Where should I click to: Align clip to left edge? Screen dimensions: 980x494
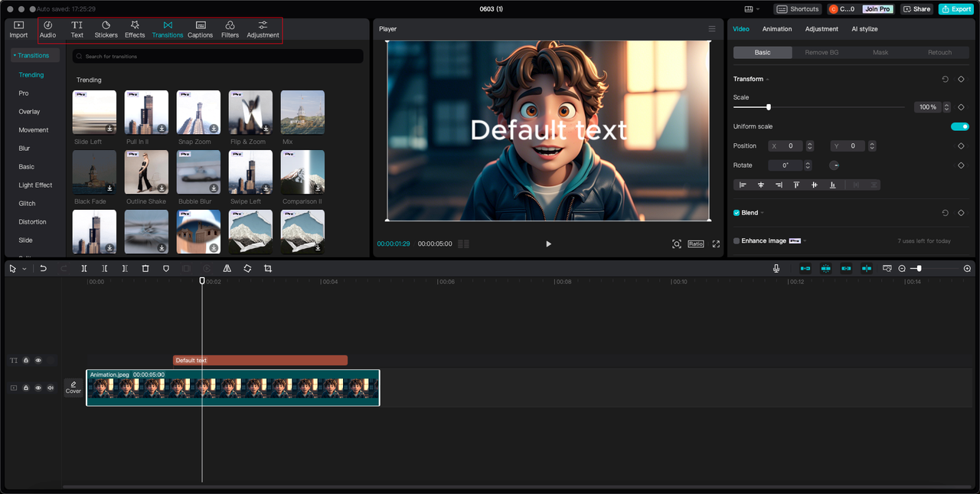[x=743, y=185]
